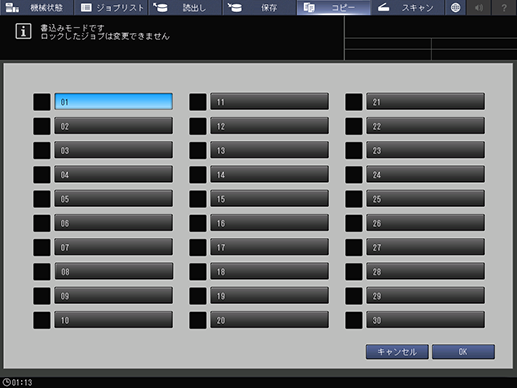Select job slot 02
This screenshot has height=388, width=517.
coord(113,126)
